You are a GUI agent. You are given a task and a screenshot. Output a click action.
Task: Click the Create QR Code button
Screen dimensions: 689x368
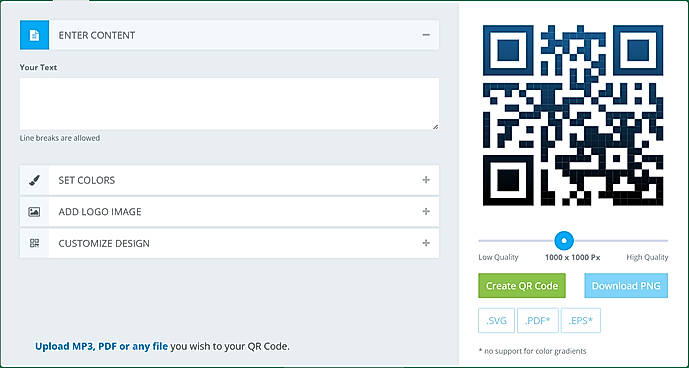click(x=522, y=286)
